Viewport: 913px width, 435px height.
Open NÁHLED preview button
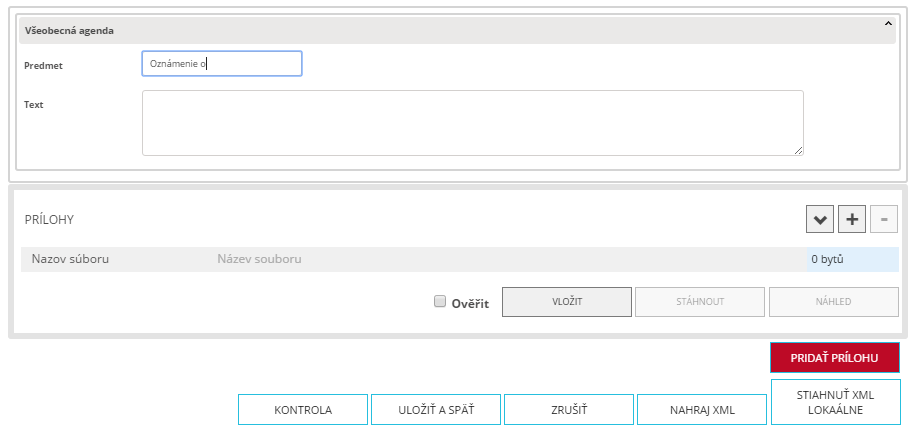[833, 302]
